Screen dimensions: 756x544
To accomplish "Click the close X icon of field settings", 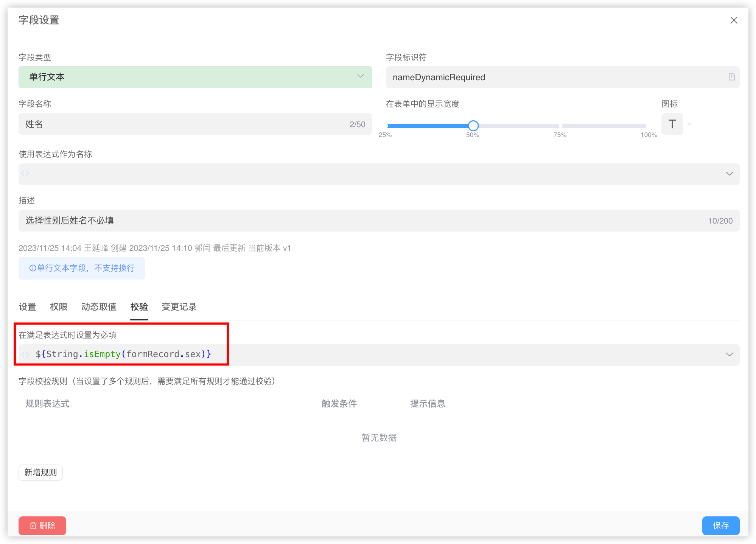I will click(734, 20).
